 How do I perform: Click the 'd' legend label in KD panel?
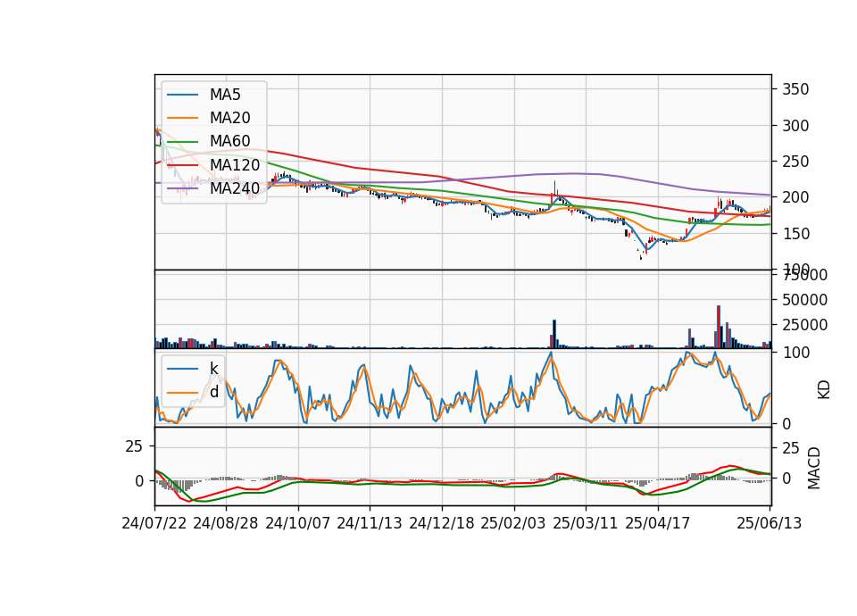213,391
